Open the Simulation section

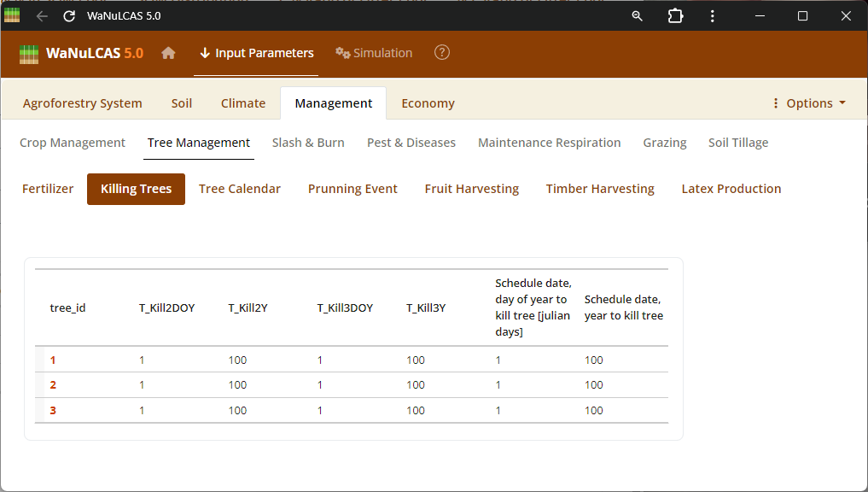click(374, 53)
